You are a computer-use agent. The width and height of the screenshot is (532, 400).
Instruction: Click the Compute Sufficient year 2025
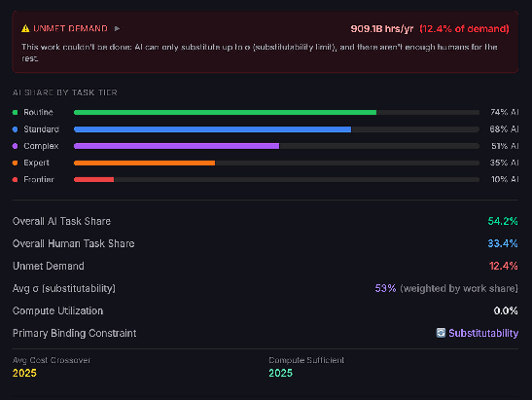point(281,373)
